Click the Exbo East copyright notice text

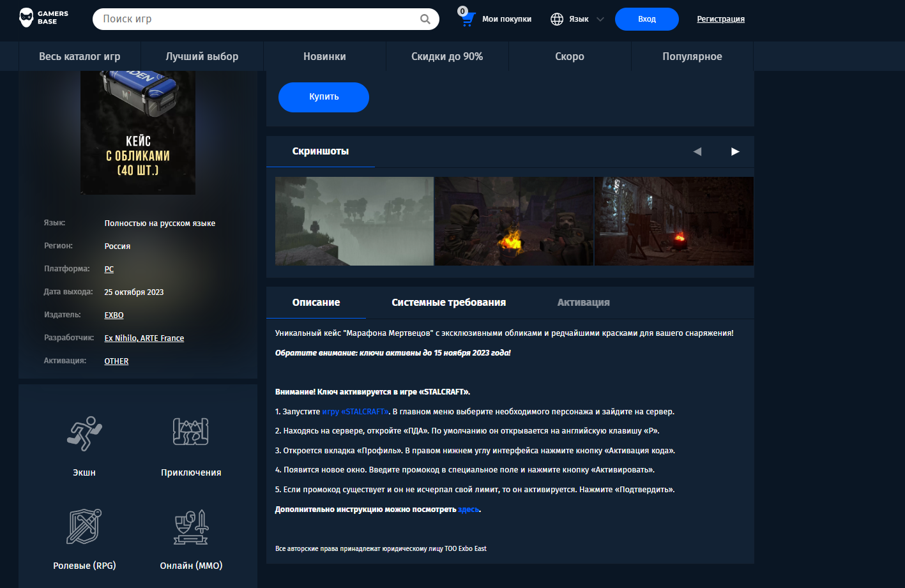click(x=381, y=548)
